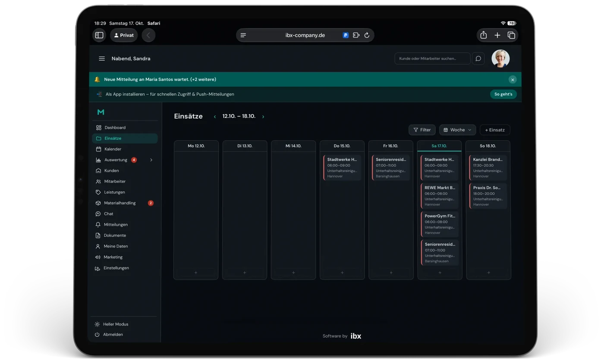The height and width of the screenshot is (364, 604).
Task: Add entry via plus in So 18.10. column
Action: [x=488, y=273]
